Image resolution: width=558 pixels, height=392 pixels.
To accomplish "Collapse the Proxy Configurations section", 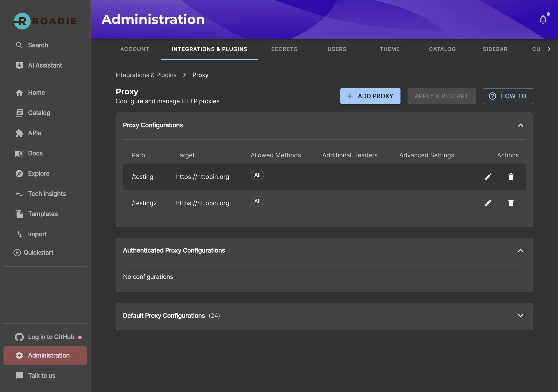I will click(x=520, y=125).
